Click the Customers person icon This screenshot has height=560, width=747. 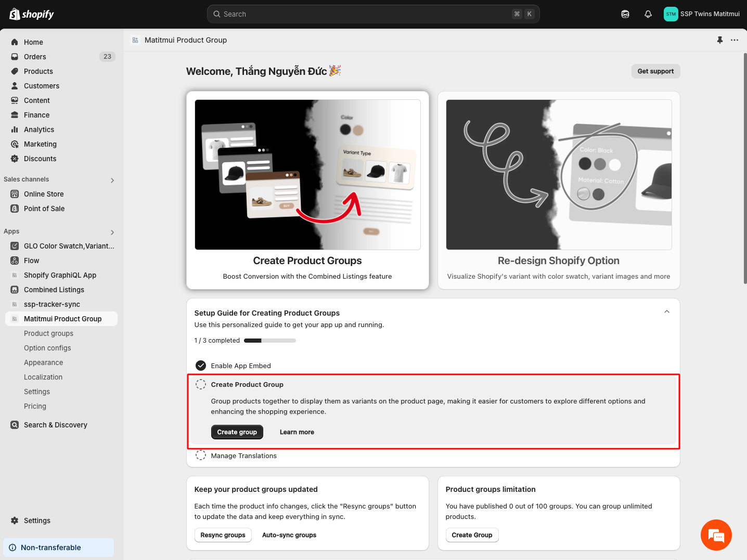click(x=15, y=86)
